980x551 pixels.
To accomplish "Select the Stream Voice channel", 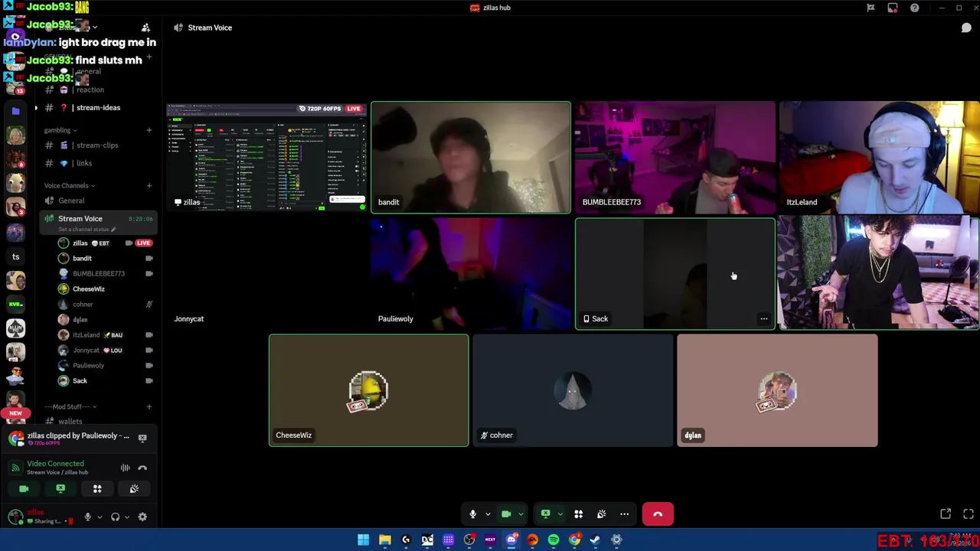I will [80, 219].
